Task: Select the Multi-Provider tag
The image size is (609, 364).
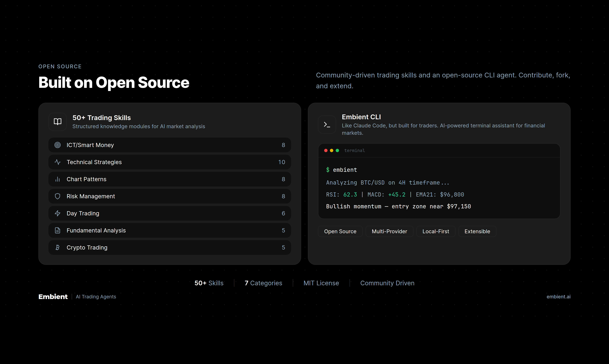Action: [389, 231]
